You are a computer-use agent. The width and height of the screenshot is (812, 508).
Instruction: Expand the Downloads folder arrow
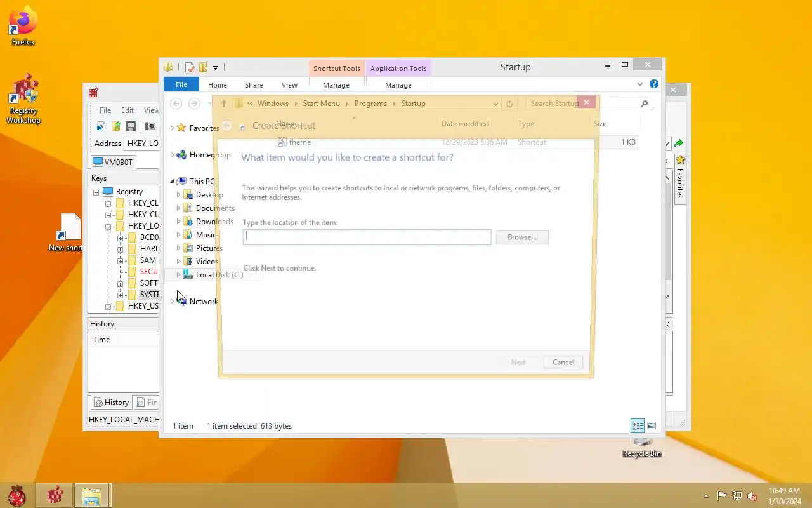[179, 222]
